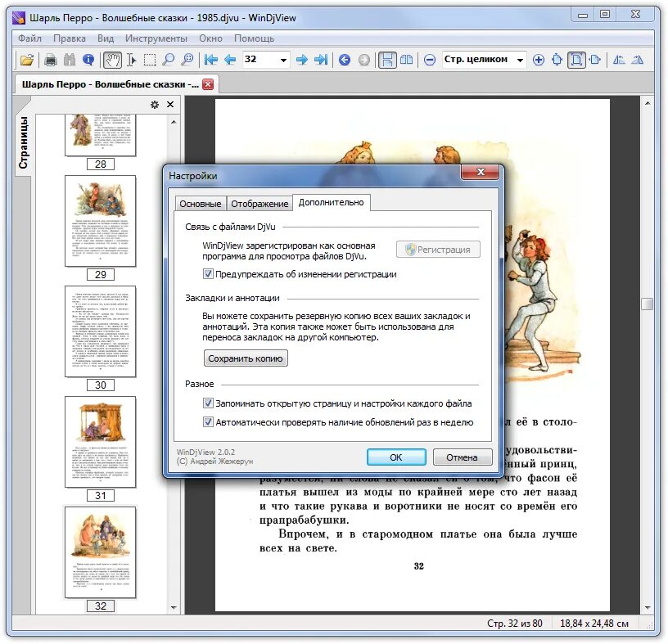Set zoom to actual size icon
The image size is (668, 644).
click(557, 60)
